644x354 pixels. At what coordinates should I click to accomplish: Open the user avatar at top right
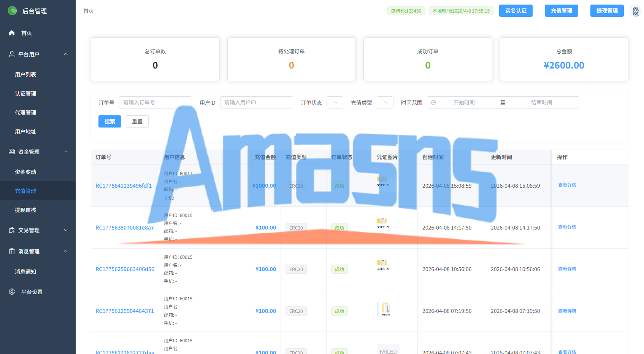(636, 11)
